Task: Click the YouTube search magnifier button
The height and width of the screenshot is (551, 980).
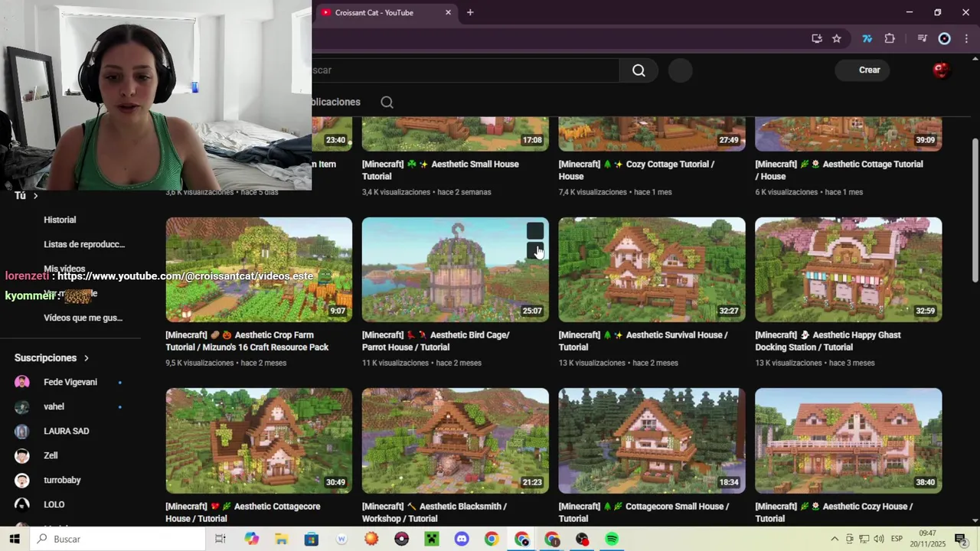Action: point(639,70)
